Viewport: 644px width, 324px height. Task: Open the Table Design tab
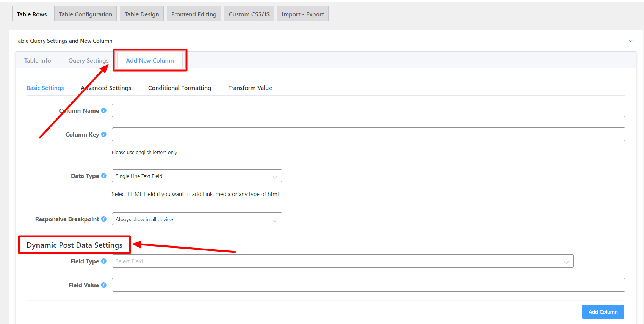pos(142,14)
